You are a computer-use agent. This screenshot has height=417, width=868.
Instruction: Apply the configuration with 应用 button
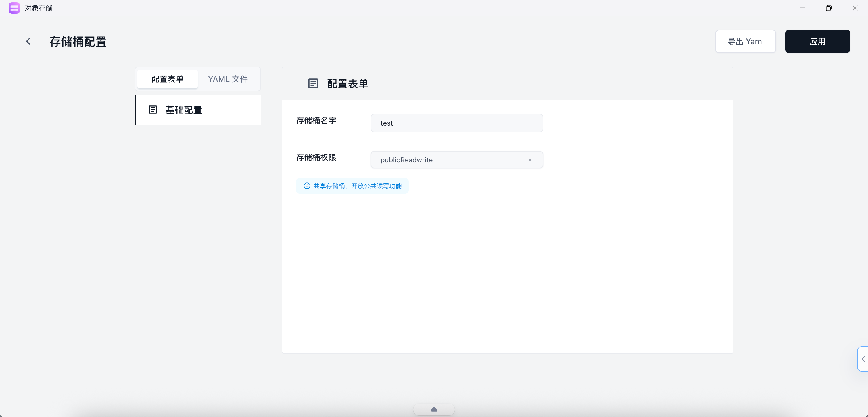point(818,41)
